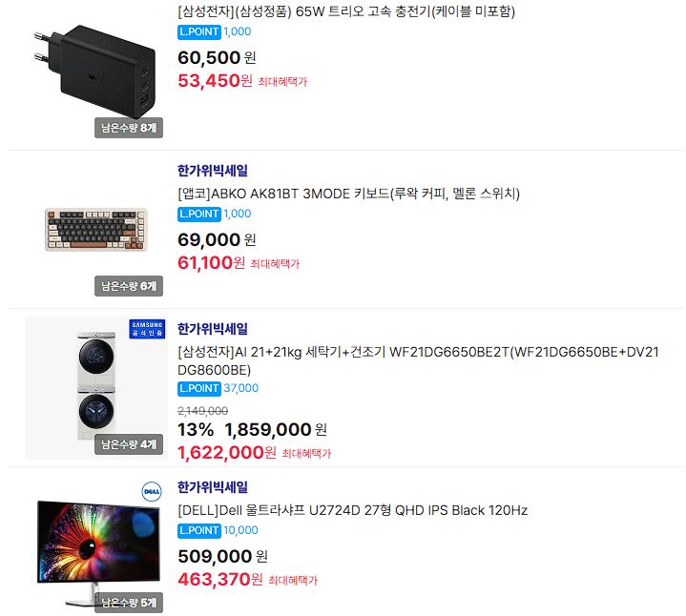Open the Samsung washer dryer product image
This screenshot has height=616, width=686.
point(96,388)
